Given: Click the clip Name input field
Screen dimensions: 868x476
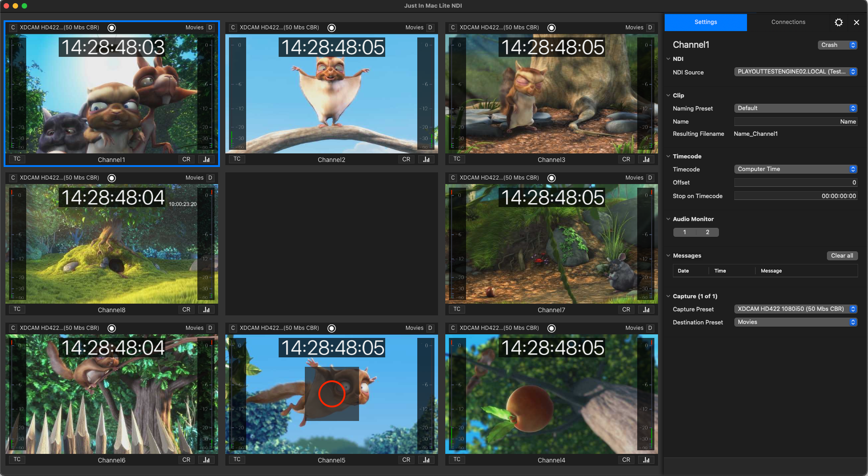Looking at the screenshot, I should tap(796, 122).
